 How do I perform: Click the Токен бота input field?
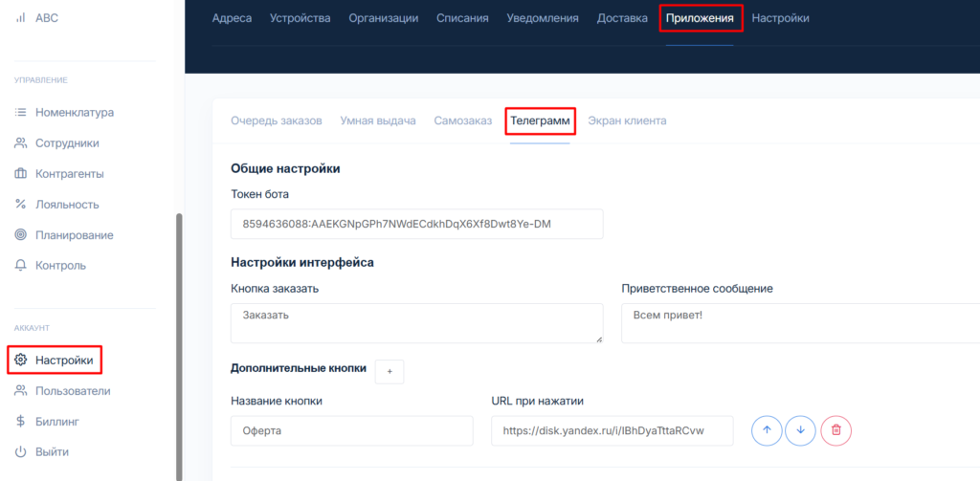[x=416, y=225]
